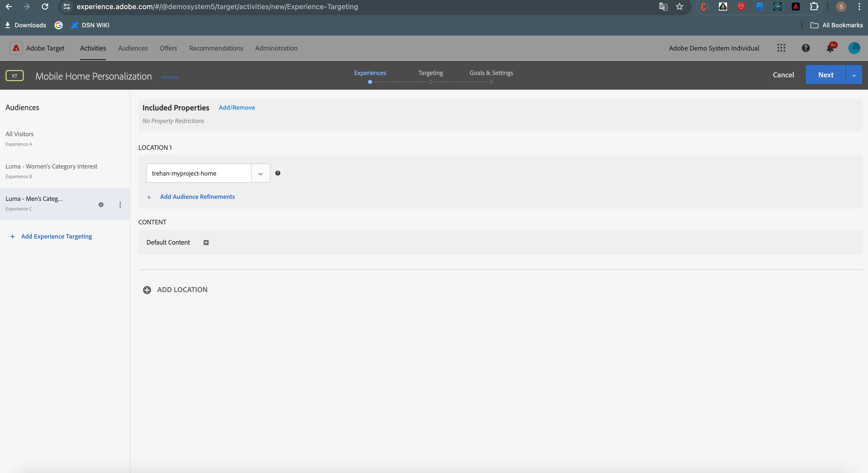Click the browser address bar URL
Image resolution: width=868 pixels, height=473 pixels.
[x=217, y=7]
